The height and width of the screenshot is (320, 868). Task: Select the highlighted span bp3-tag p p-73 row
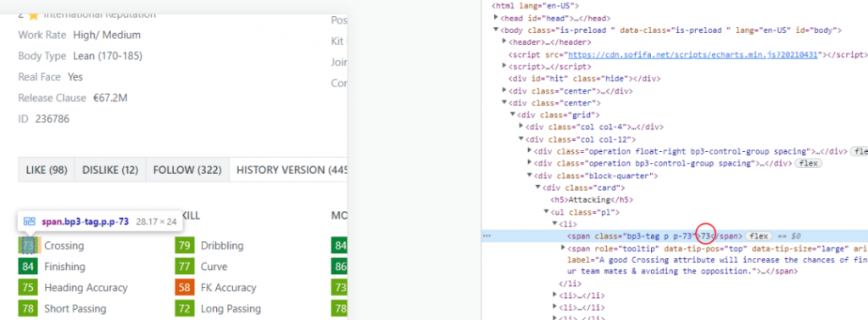click(x=674, y=236)
